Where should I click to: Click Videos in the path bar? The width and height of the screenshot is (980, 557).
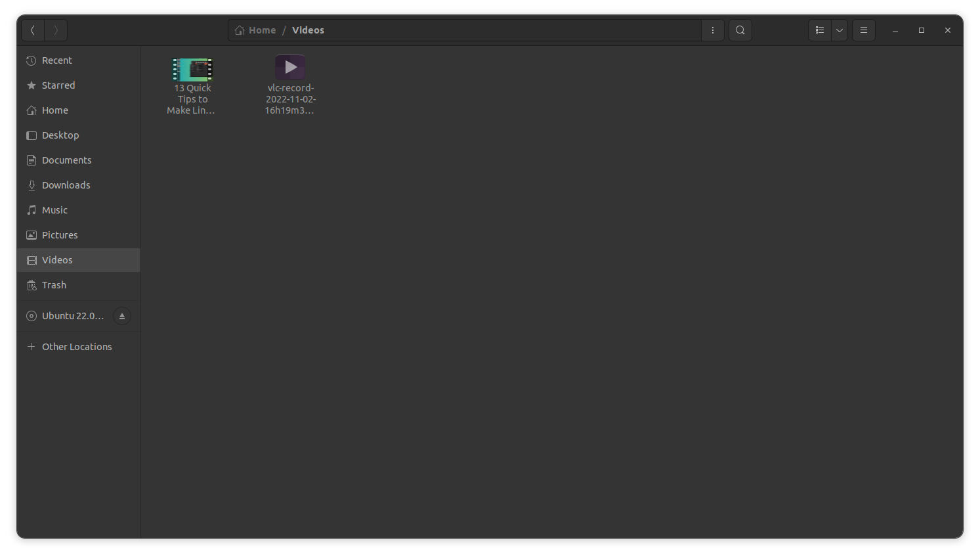click(x=308, y=30)
